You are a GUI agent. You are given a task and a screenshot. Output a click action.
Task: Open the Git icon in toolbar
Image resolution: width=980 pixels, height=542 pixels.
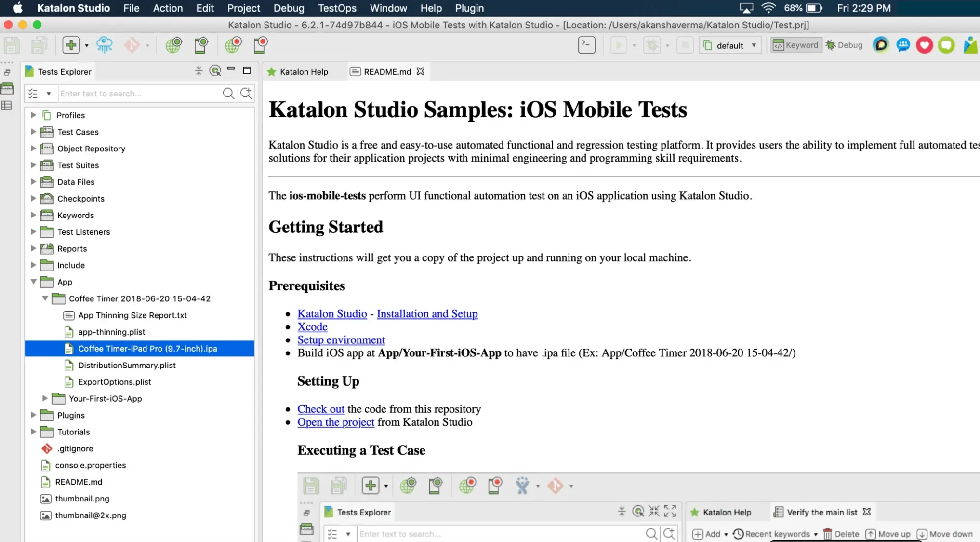click(x=132, y=45)
